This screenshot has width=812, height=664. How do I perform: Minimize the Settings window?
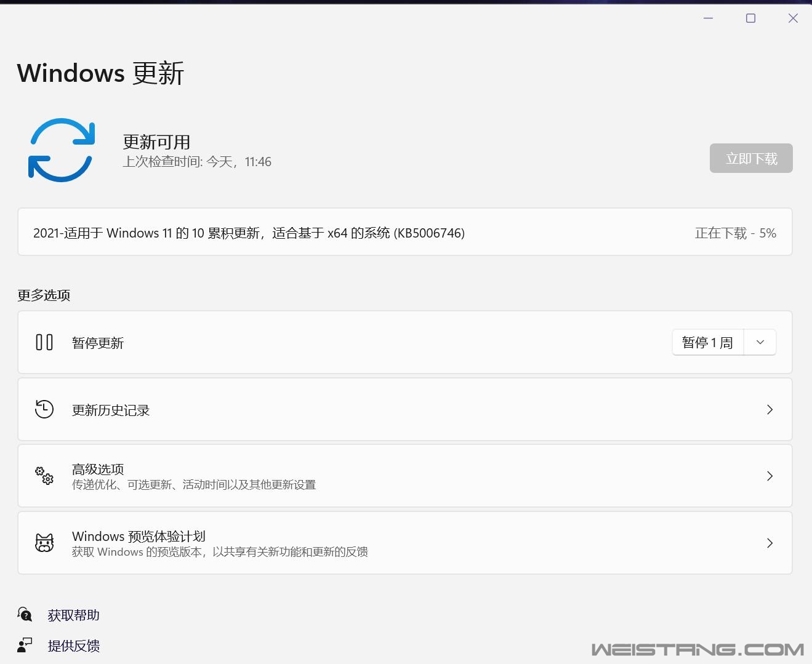(x=708, y=18)
